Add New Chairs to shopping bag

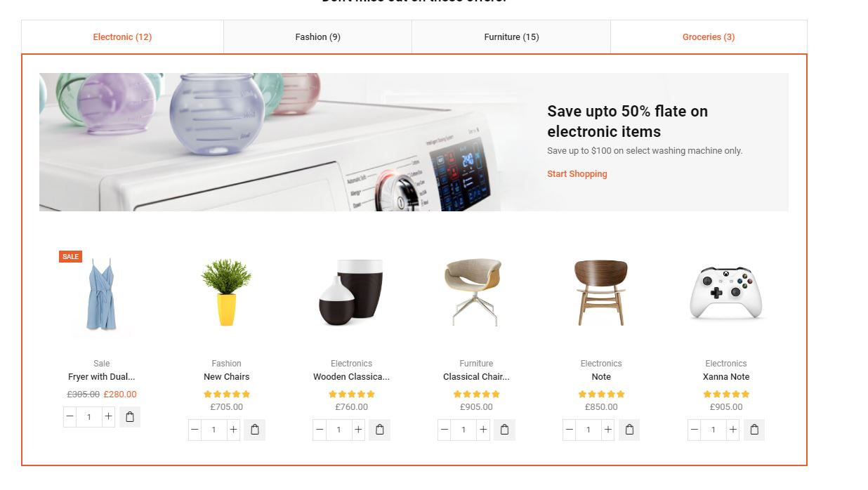pos(255,430)
